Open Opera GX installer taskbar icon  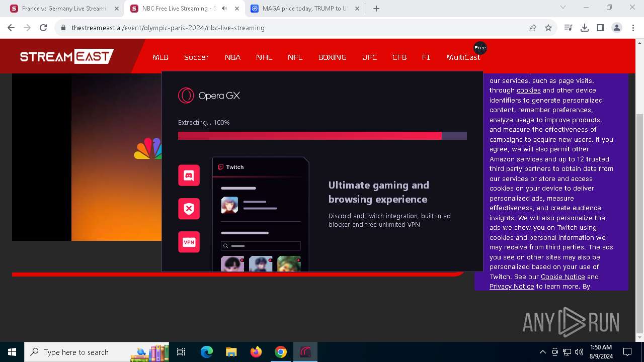(x=305, y=352)
